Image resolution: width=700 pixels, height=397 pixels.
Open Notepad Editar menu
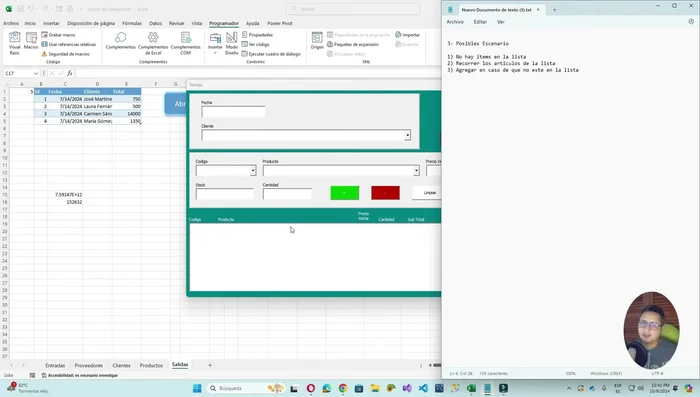click(x=480, y=22)
